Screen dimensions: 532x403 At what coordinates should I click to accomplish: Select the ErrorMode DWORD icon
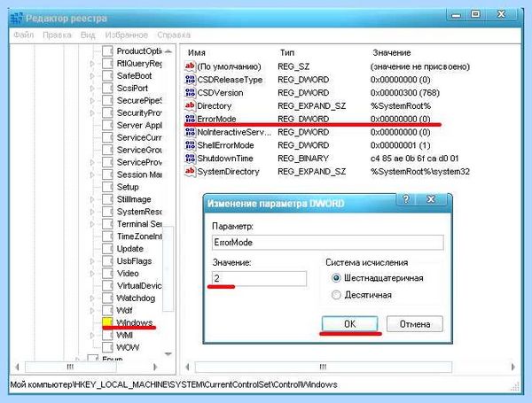click(190, 119)
